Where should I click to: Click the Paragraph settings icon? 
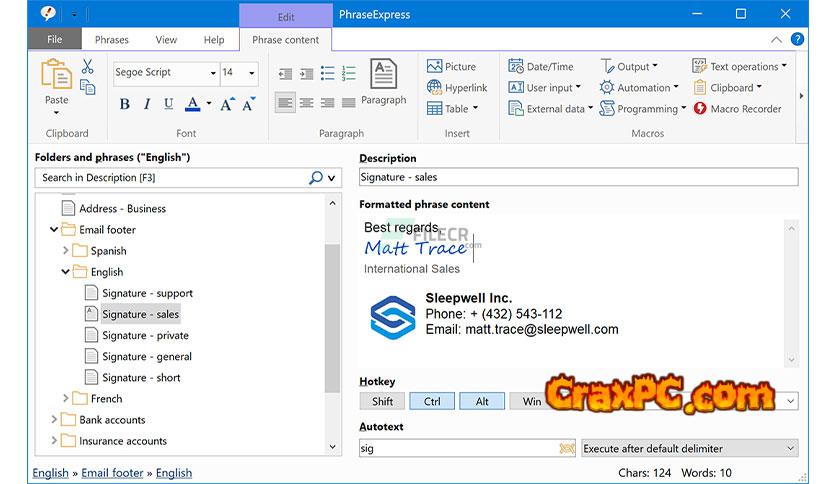383,80
